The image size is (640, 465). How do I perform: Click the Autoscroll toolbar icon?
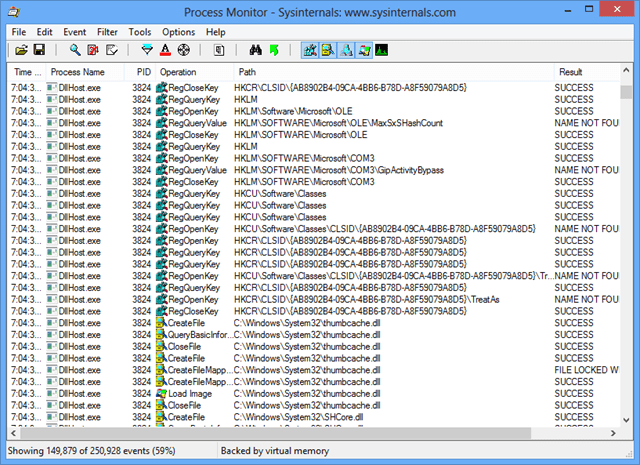[x=93, y=50]
